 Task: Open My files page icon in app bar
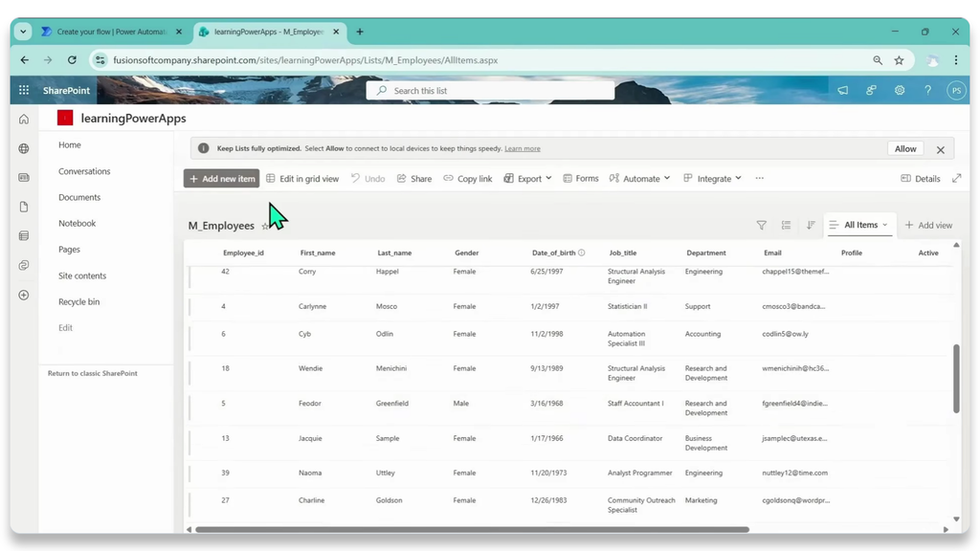24,207
